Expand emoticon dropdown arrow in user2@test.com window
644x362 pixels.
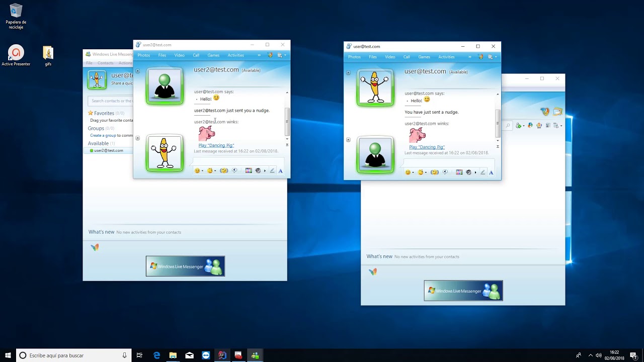pyautogui.click(x=202, y=171)
